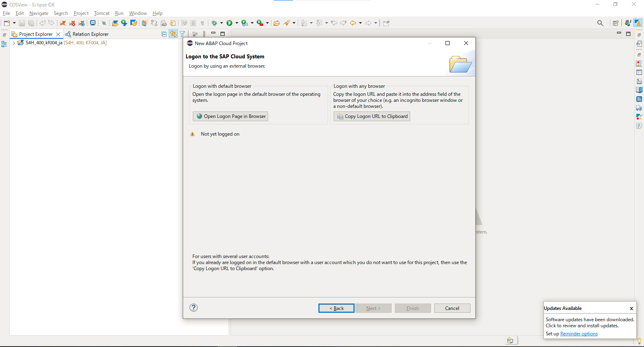Minimize the Project Explorer view panel
The image size is (644, 347).
(214, 33)
